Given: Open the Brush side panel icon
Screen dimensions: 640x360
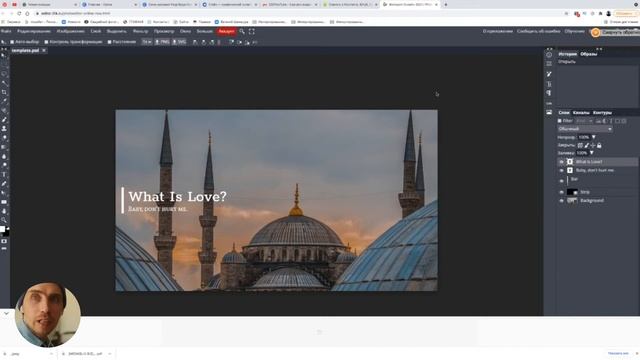Looking at the screenshot, I should pos(549,74).
